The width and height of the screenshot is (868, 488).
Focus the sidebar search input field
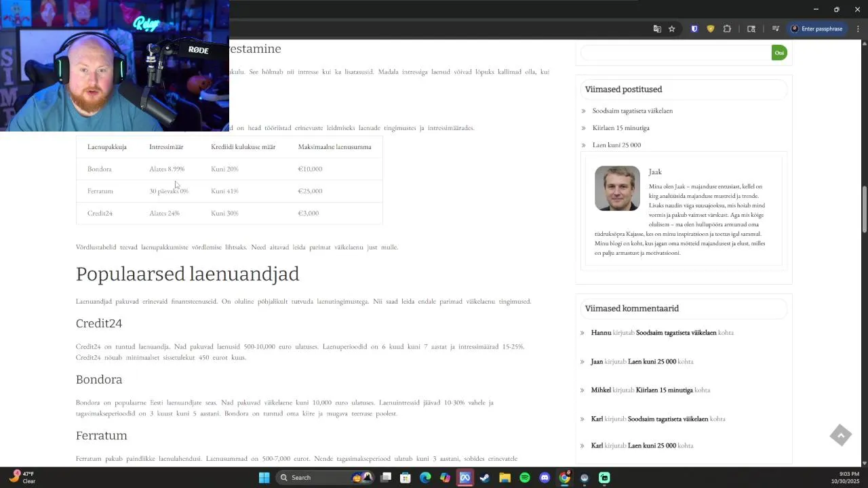pyautogui.click(x=675, y=53)
